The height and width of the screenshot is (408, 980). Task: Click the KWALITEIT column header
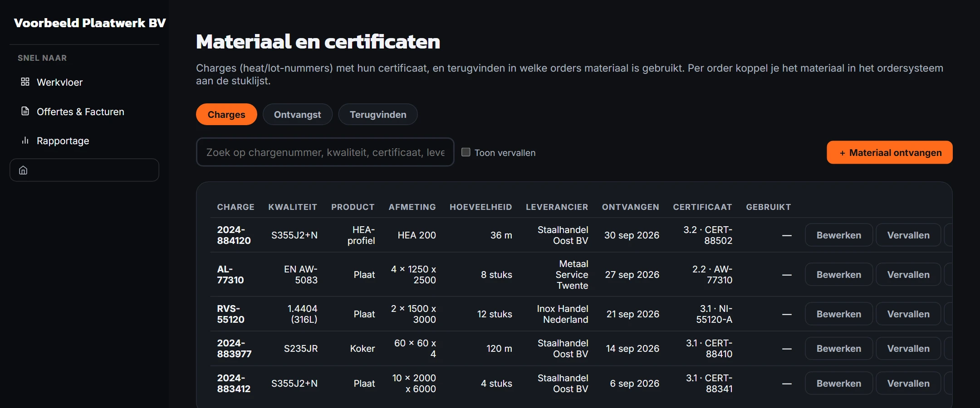(x=293, y=207)
